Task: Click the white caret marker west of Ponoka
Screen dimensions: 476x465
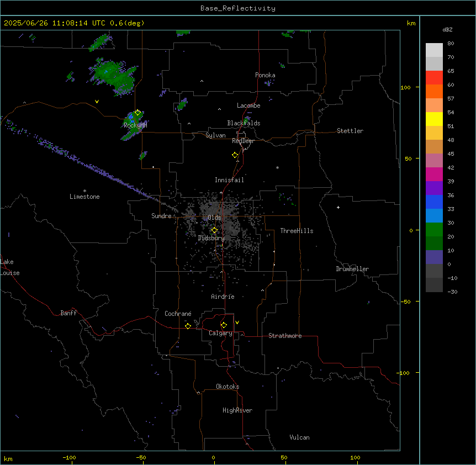Action: pos(202,81)
